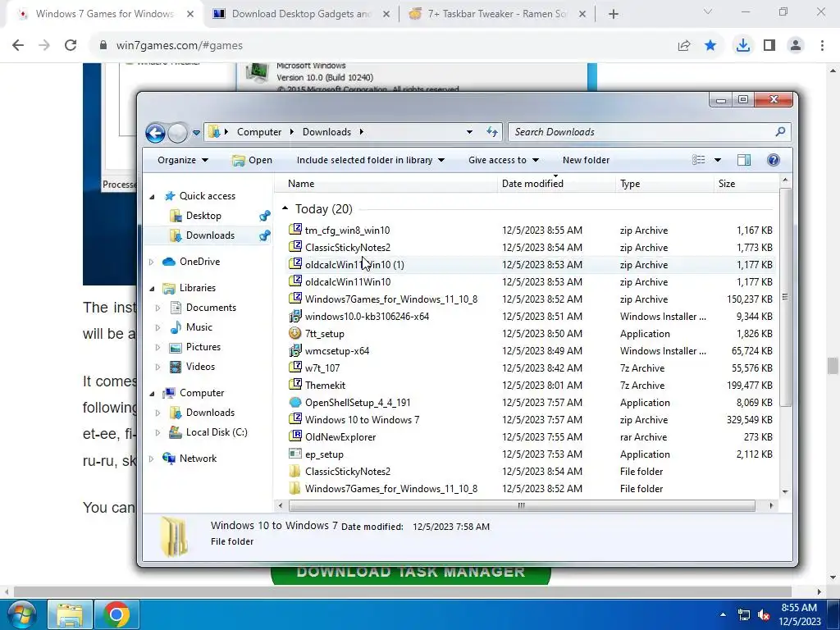
Task: Toggle the Chrome side panel icon
Action: click(x=769, y=46)
